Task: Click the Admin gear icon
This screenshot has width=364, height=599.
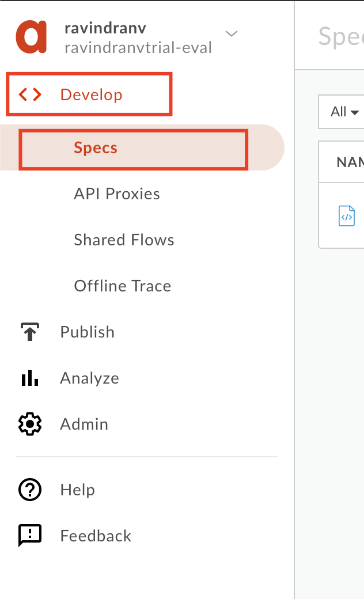Action: click(x=30, y=424)
